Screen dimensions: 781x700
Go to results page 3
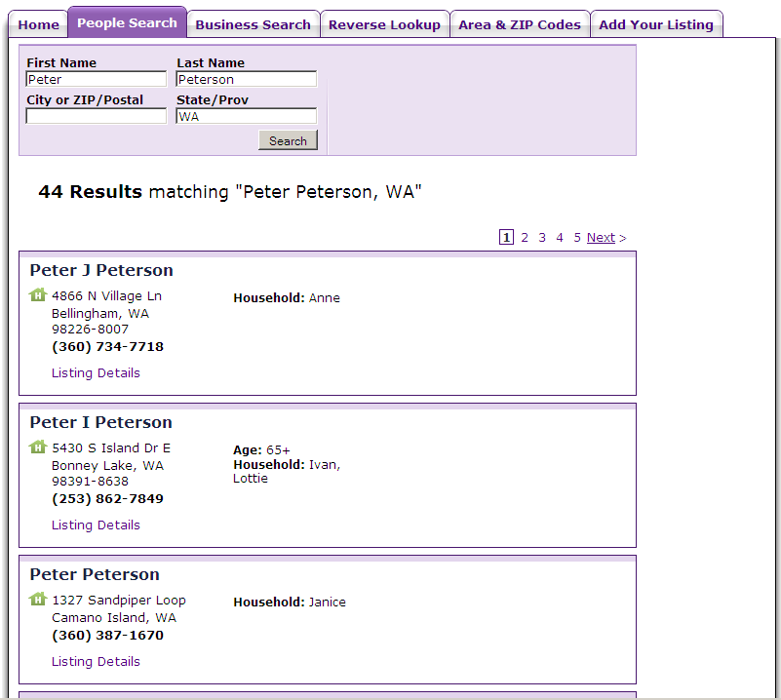(x=542, y=238)
